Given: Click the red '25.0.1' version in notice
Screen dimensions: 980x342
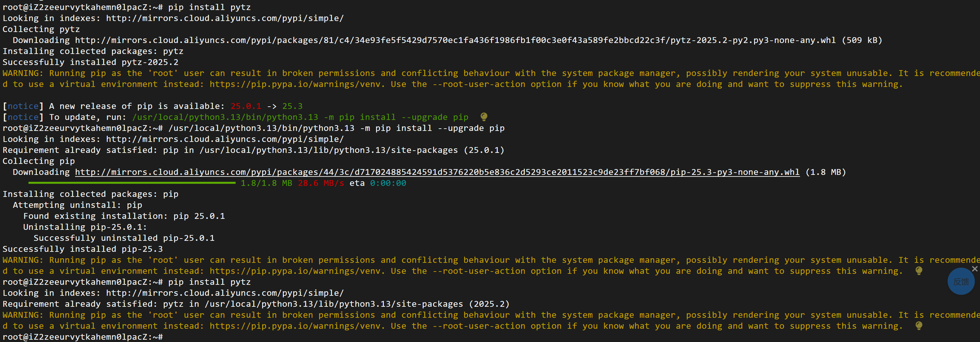Looking at the screenshot, I should tap(246, 106).
